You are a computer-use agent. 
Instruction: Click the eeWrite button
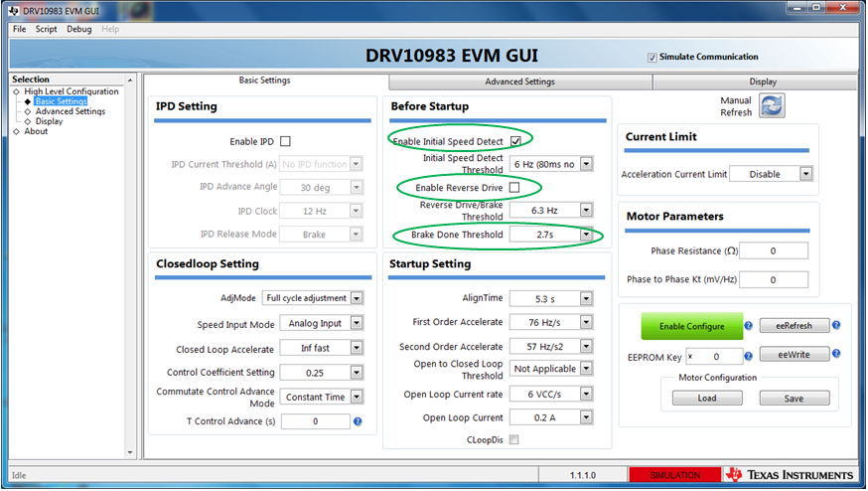tap(795, 355)
